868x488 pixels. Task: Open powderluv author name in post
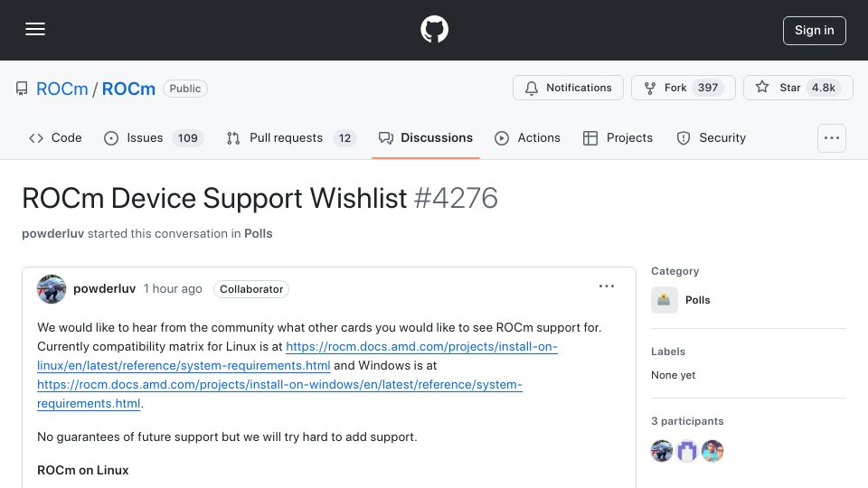click(105, 289)
